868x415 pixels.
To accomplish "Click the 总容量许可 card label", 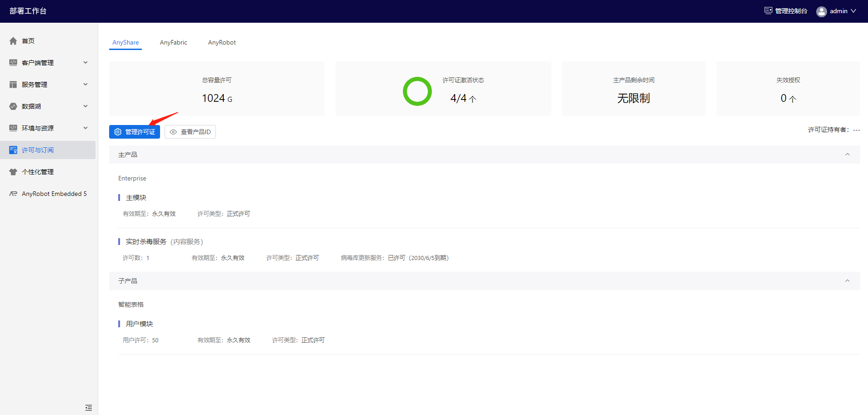I will 217,80.
